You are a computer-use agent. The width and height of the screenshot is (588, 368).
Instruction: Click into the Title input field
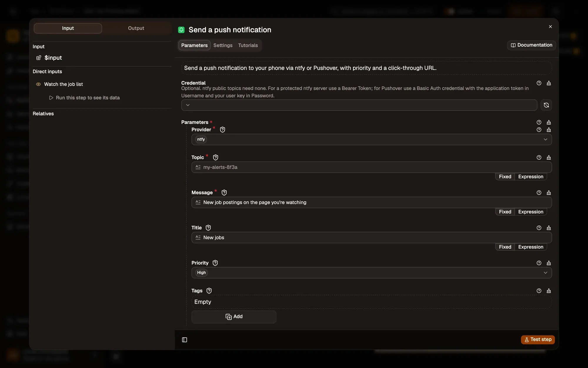tap(371, 238)
